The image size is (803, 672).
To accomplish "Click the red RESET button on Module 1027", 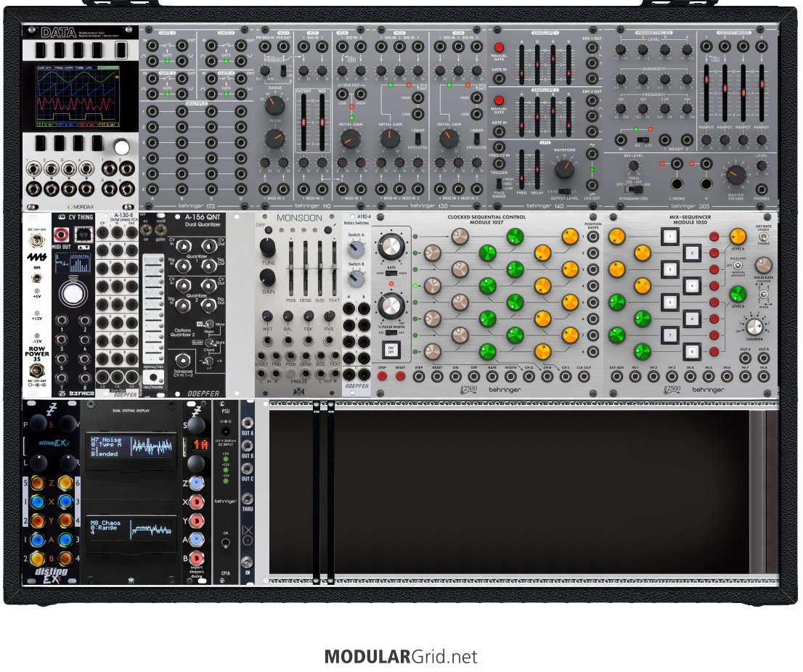I will [401, 376].
